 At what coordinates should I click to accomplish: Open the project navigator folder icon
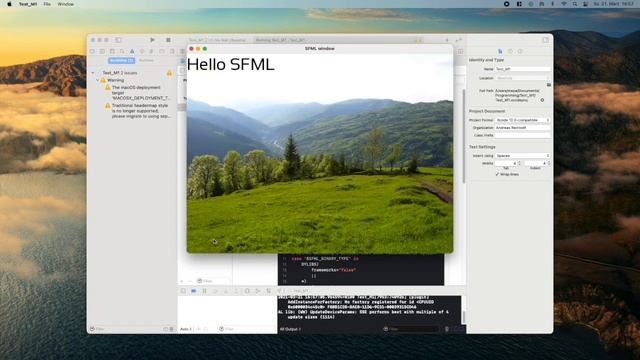(92, 51)
